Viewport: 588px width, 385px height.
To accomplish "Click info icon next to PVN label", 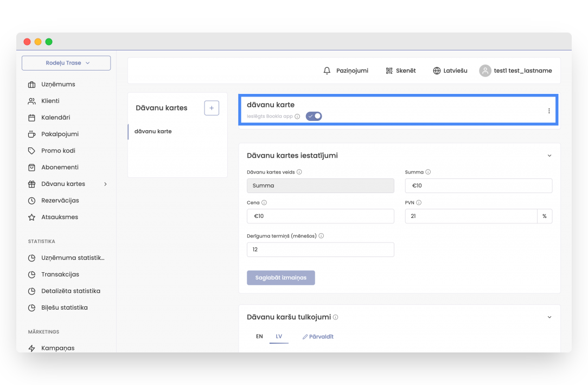I will [419, 203].
